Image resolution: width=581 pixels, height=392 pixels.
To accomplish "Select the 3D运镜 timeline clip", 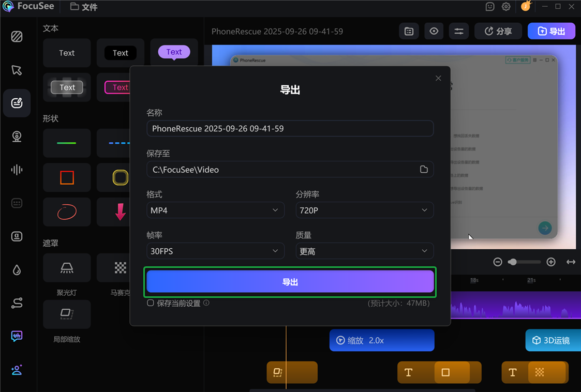I will coord(553,340).
